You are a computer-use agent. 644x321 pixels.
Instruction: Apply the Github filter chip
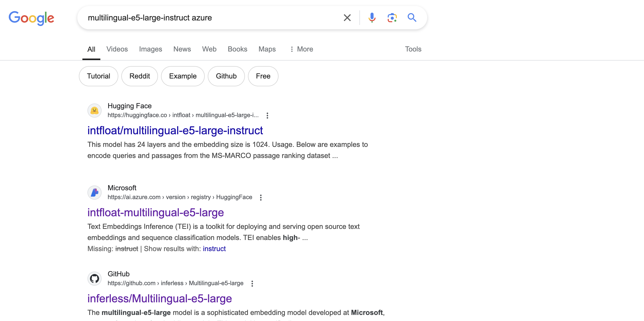pyautogui.click(x=226, y=76)
